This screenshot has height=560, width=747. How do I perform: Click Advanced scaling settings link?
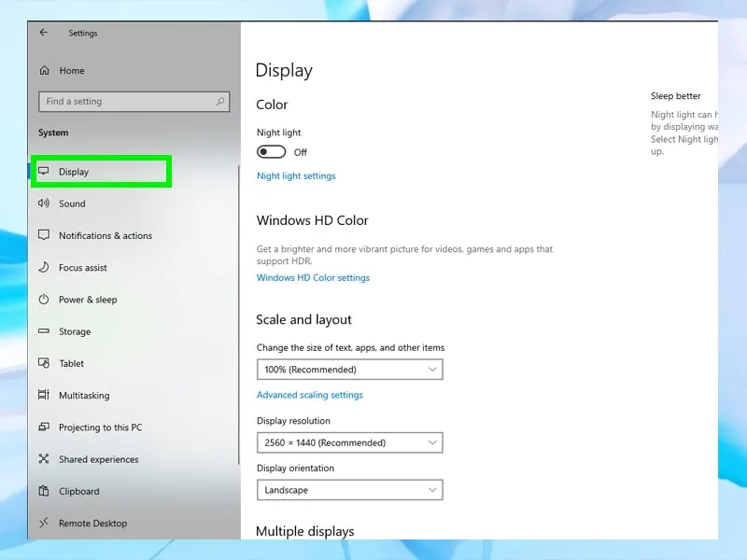(309, 395)
